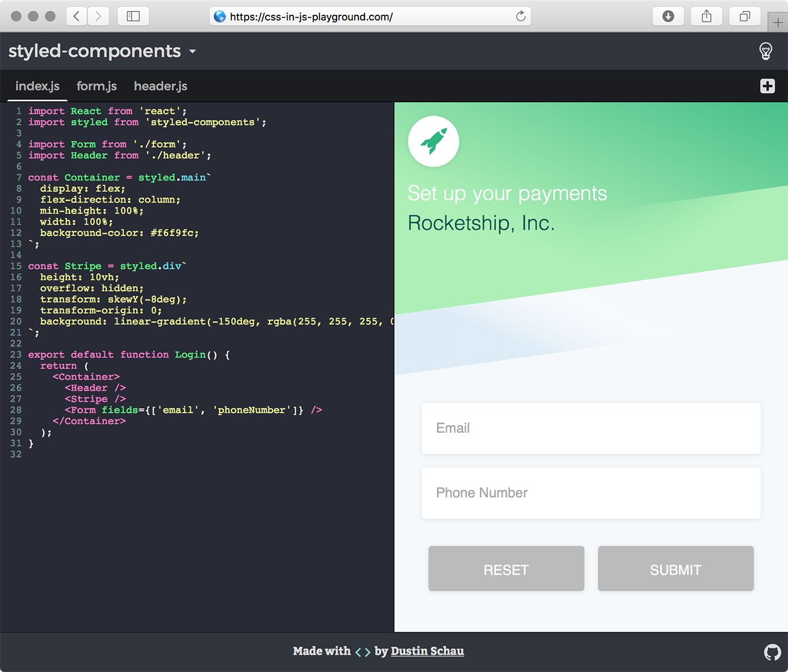The image size is (788, 672).
Task: Open the Safari downloads icon
Action: [x=668, y=16]
